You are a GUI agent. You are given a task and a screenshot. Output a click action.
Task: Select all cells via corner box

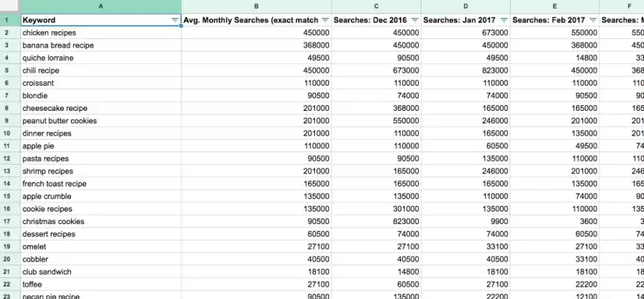coord(10,6)
